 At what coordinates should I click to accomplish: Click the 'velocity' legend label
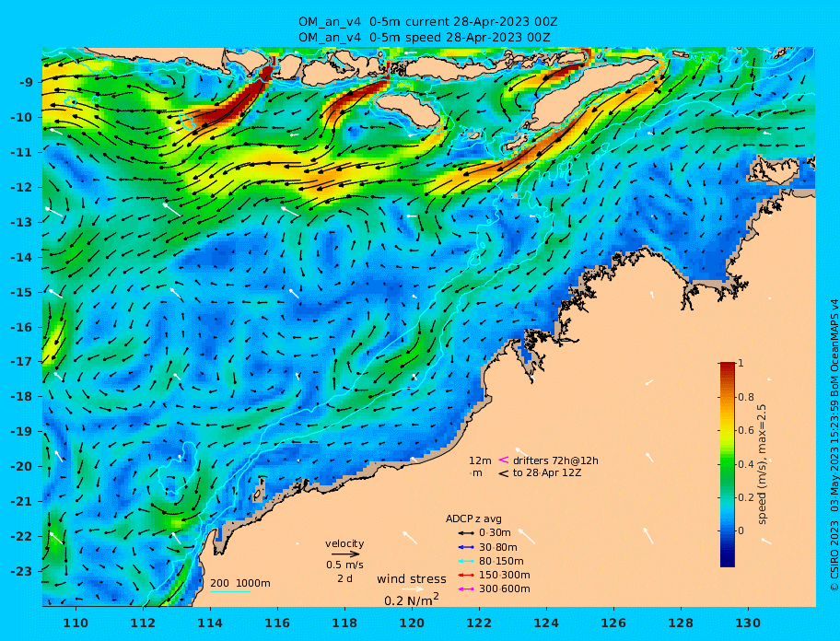344,543
